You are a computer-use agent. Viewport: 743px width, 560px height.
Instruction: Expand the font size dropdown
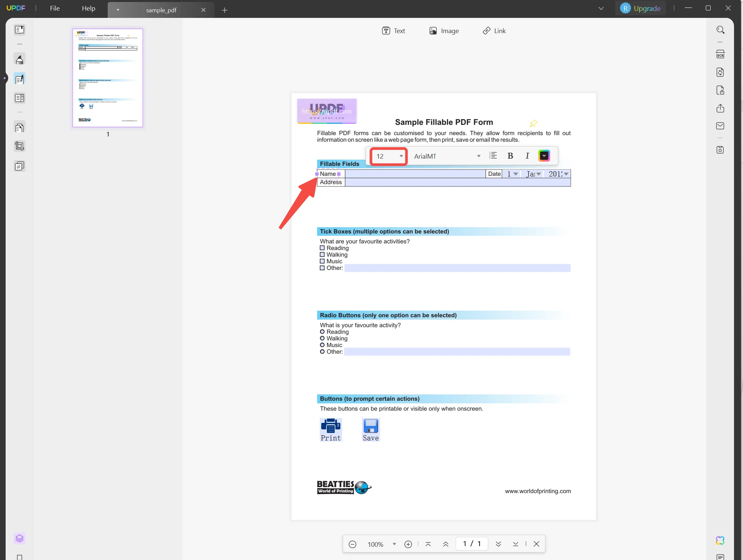point(400,156)
